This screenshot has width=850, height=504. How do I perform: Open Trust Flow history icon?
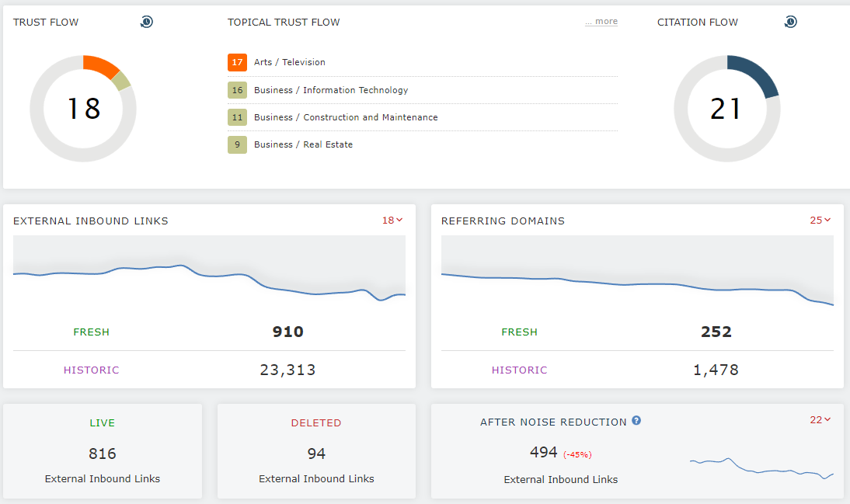(146, 22)
